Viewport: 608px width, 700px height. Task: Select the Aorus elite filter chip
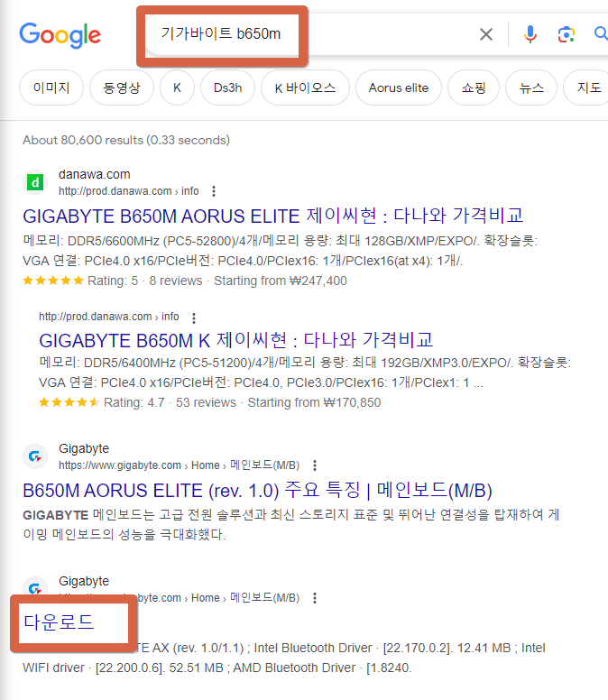coord(398,87)
